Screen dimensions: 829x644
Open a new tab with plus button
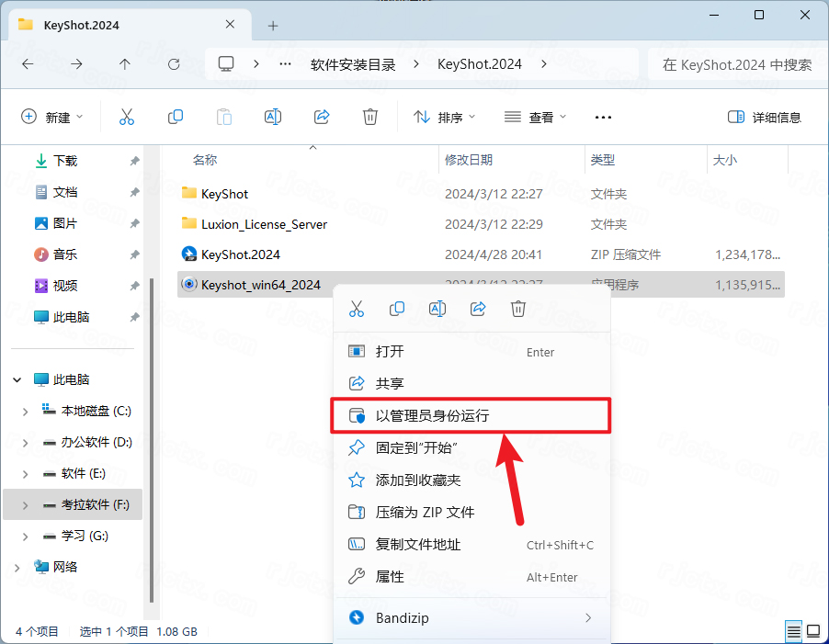point(273,26)
